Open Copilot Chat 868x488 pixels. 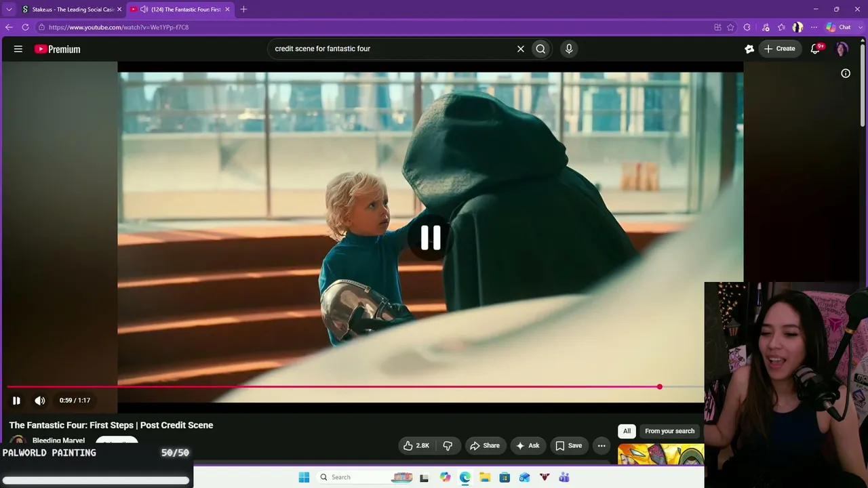click(838, 27)
